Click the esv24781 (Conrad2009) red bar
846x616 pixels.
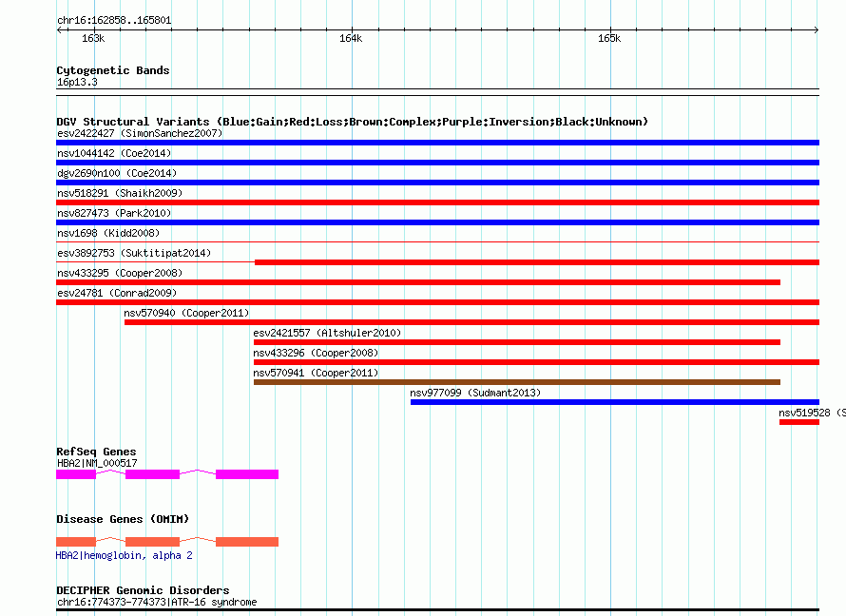pos(437,302)
